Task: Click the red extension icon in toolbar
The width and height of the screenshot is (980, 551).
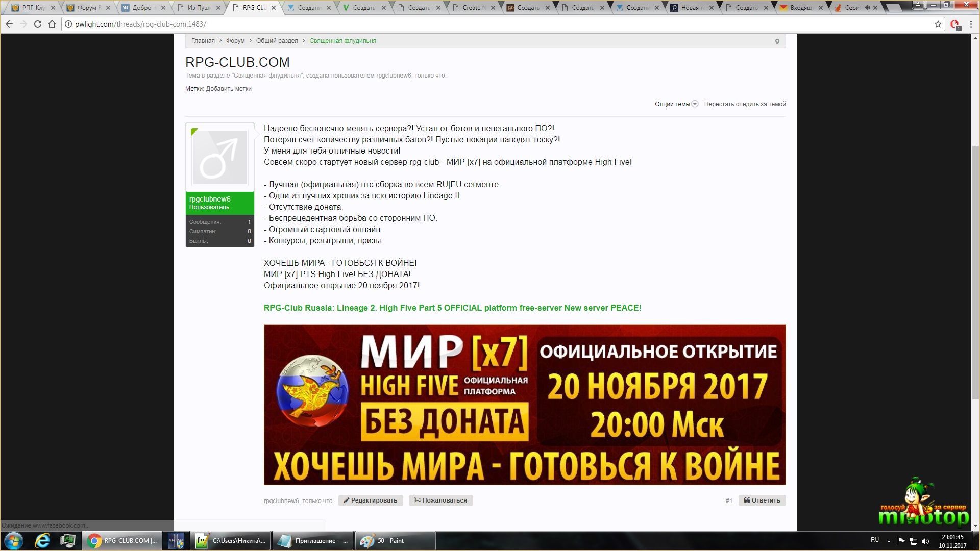Action: point(954,24)
